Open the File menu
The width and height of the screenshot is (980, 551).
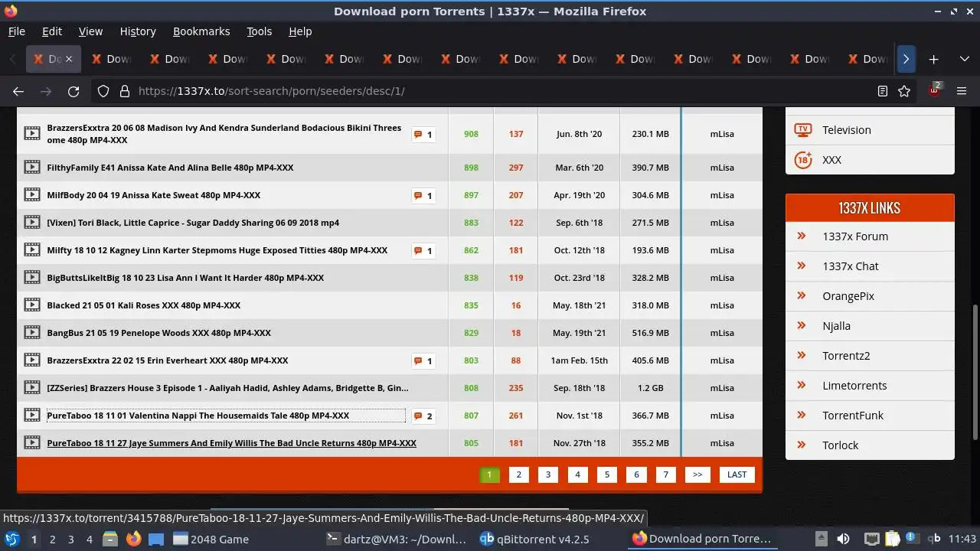(17, 31)
